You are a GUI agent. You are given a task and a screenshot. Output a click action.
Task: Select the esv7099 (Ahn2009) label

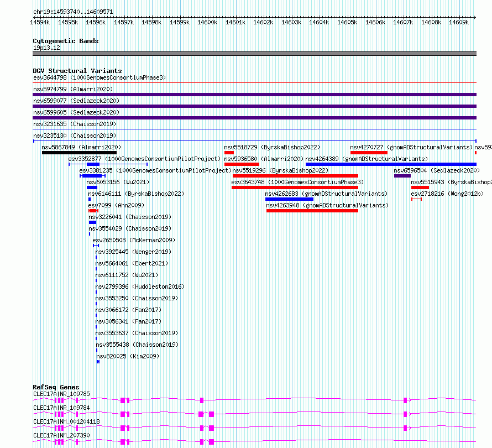(x=116, y=205)
